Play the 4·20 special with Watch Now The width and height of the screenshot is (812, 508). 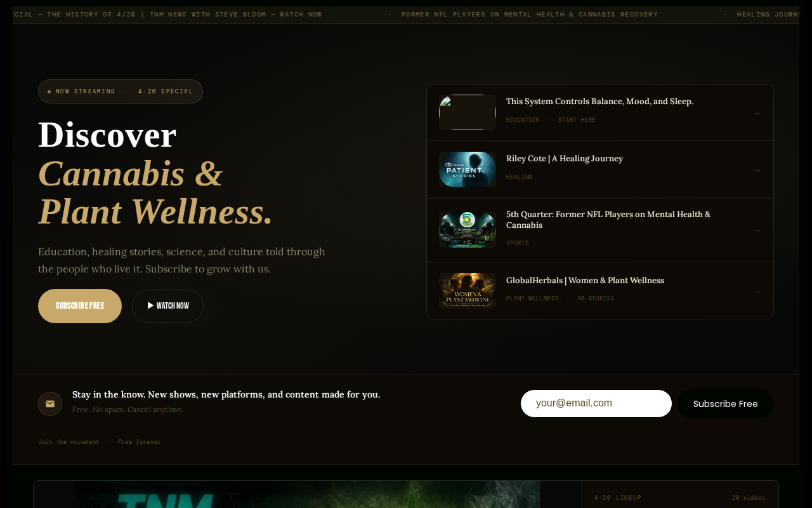[167, 306]
